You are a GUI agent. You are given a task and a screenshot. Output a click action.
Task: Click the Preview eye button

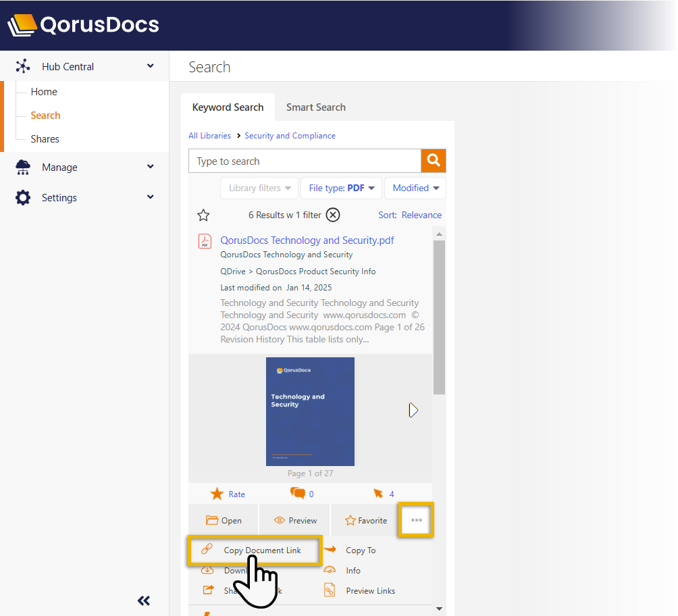tap(295, 520)
